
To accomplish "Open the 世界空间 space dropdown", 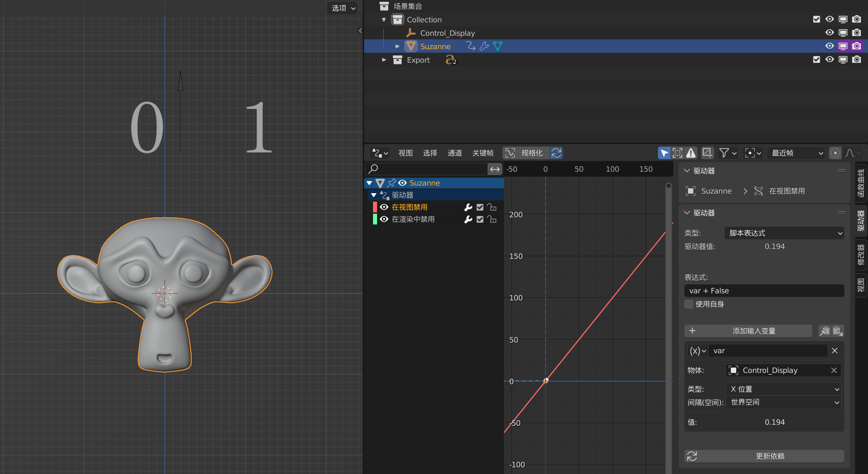I will 784,402.
